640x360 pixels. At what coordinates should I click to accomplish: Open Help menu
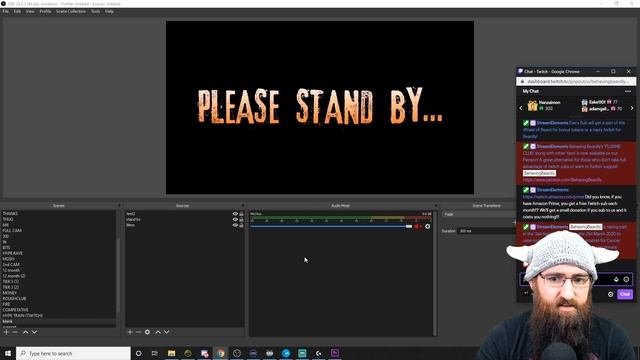click(109, 11)
